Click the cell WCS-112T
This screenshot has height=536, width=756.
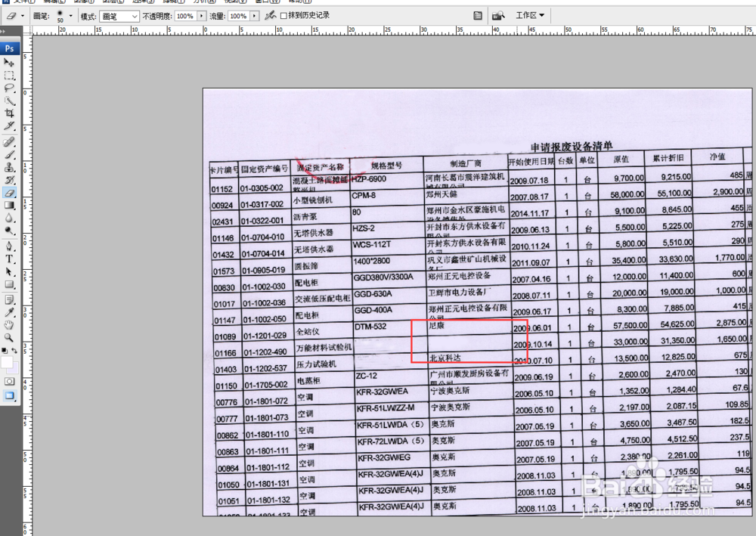pos(372,244)
